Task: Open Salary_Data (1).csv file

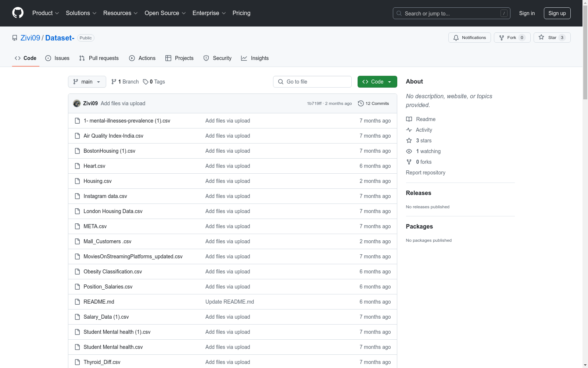Action: (x=106, y=317)
